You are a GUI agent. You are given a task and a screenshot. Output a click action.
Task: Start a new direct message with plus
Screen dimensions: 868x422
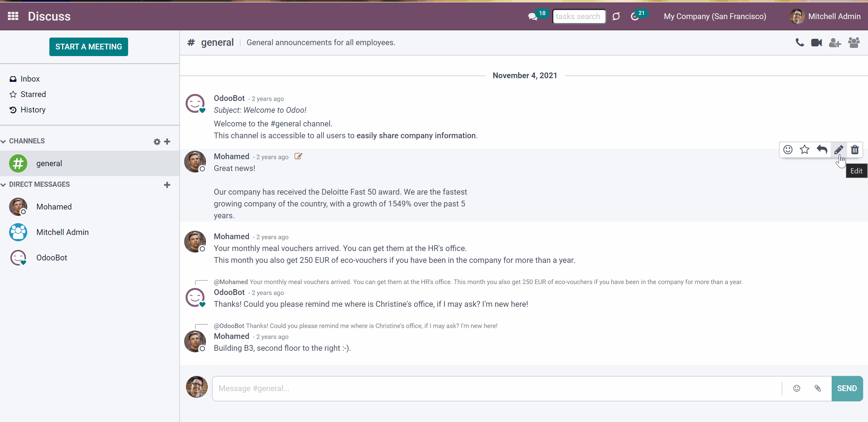[167, 185]
